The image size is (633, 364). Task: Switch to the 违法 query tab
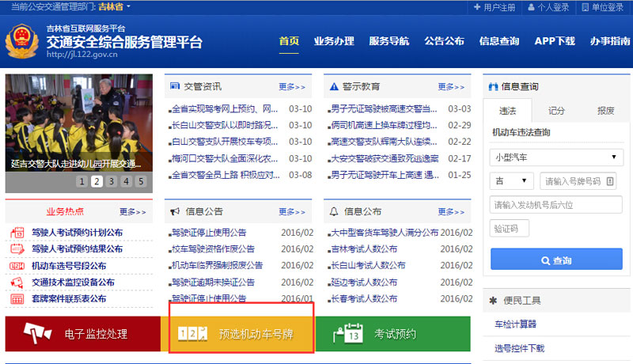[x=507, y=111]
